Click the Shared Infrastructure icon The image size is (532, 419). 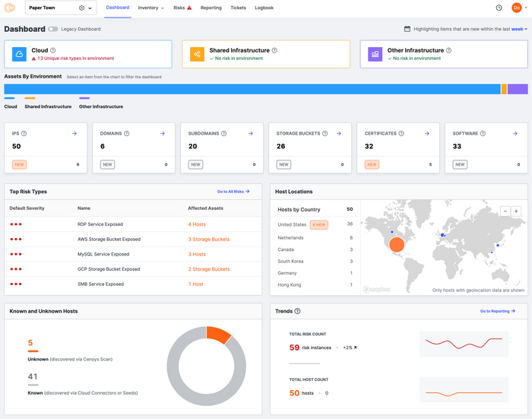(x=197, y=54)
